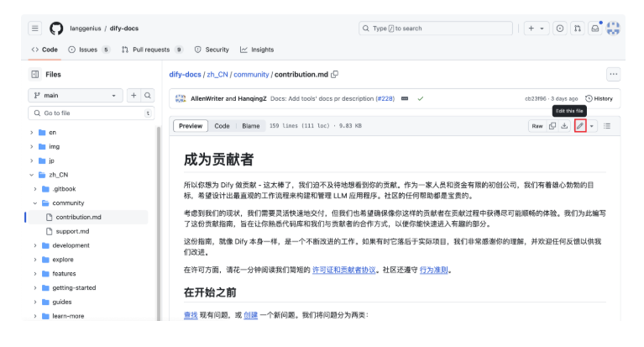Open the edit options dropdown arrow
This screenshot has width=644, height=347.
591,126
